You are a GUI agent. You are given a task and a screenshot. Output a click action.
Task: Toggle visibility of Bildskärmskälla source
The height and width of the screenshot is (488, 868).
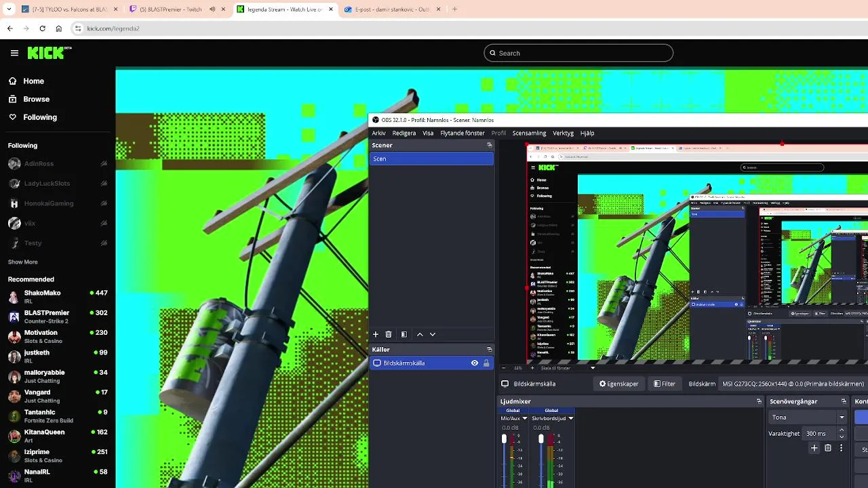pyautogui.click(x=475, y=363)
